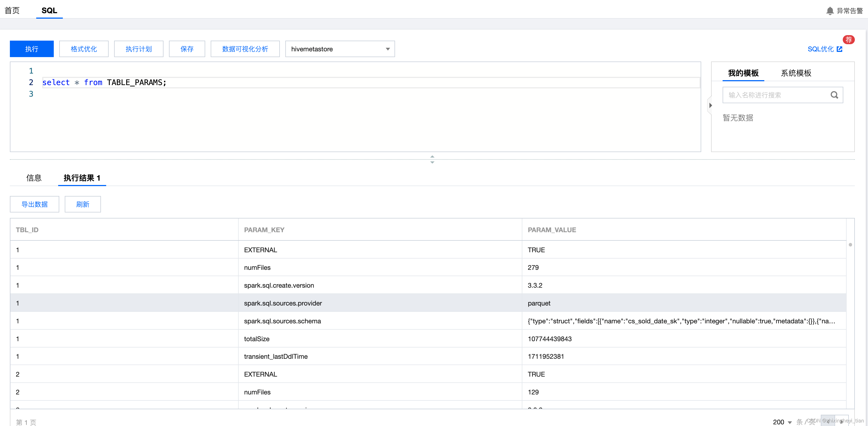
Task: Click the 执行计划 button
Action: tap(139, 49)
